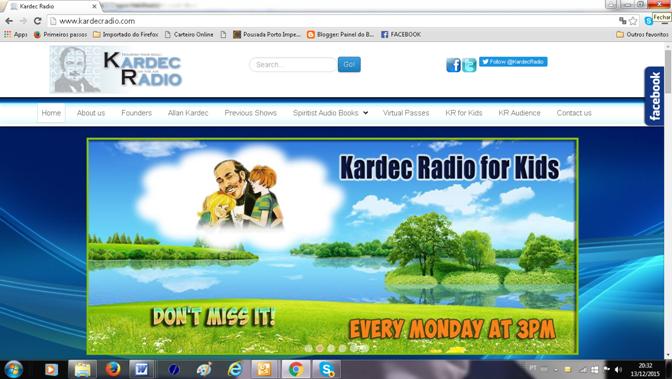Launch Firefox from the taskbar

click(113, 369)
